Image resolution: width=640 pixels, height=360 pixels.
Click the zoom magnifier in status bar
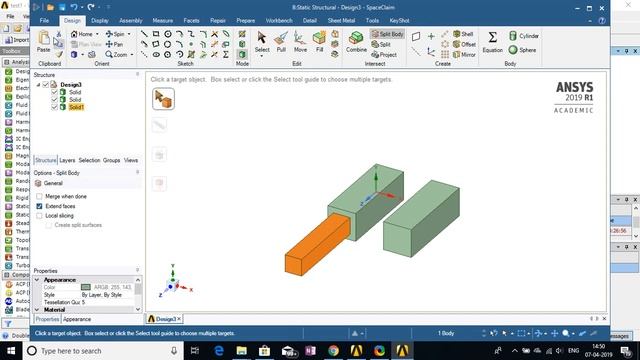tap(566, 333)
